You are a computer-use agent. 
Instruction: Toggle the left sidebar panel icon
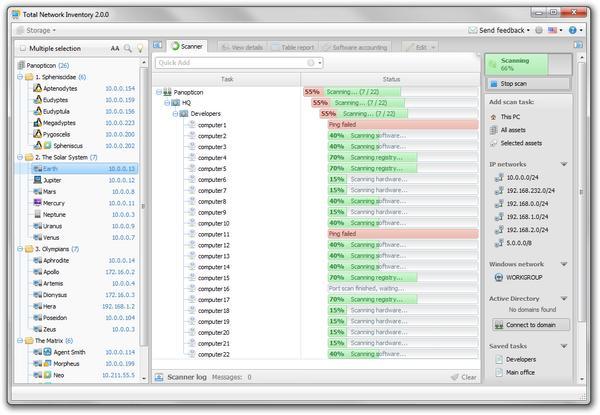tap(158, 46)
